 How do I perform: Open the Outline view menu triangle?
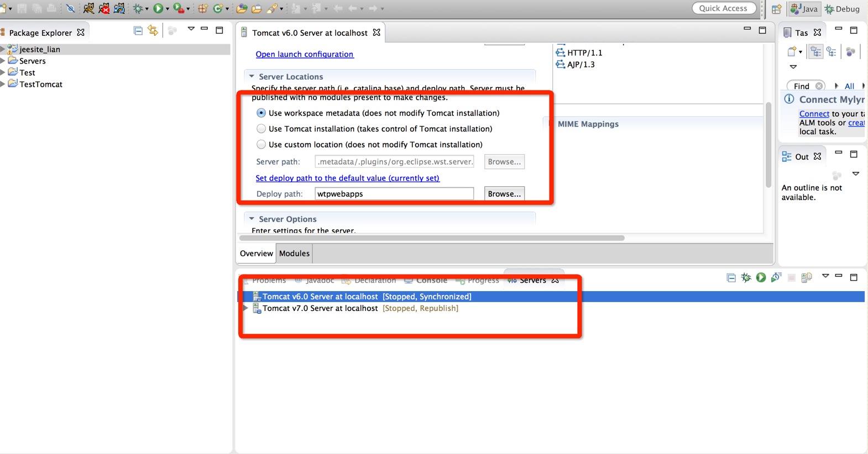click(856, 174)
